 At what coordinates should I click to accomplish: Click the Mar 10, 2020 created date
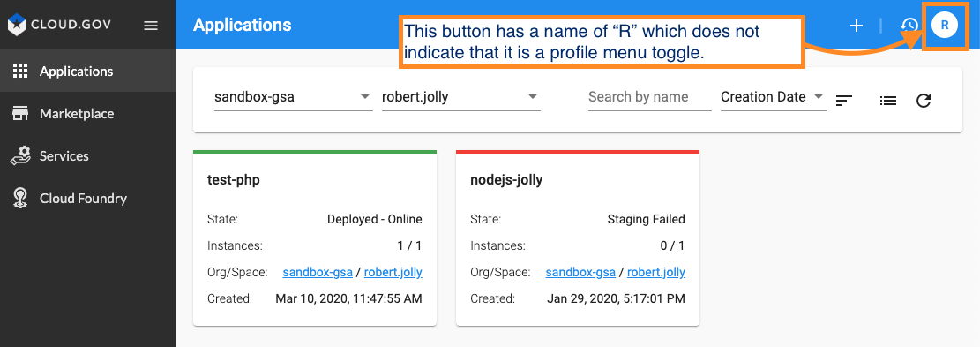(348, 298)
